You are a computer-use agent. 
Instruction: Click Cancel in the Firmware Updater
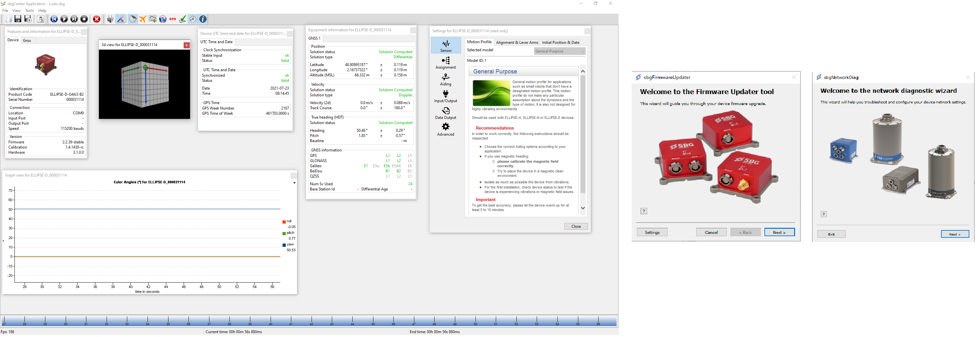point(711,233)
